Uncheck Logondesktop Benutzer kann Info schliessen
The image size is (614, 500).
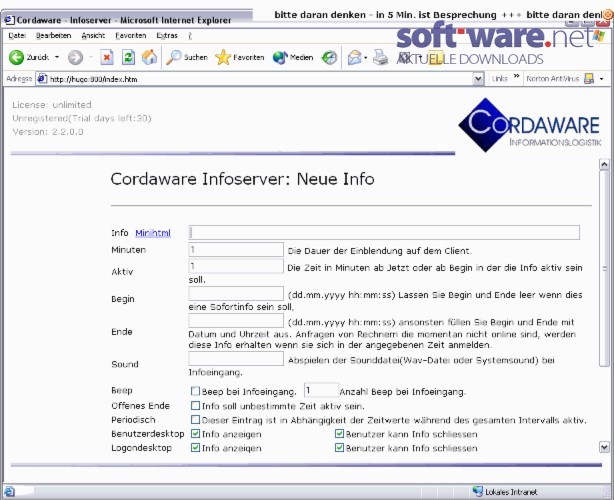[340, 448]
